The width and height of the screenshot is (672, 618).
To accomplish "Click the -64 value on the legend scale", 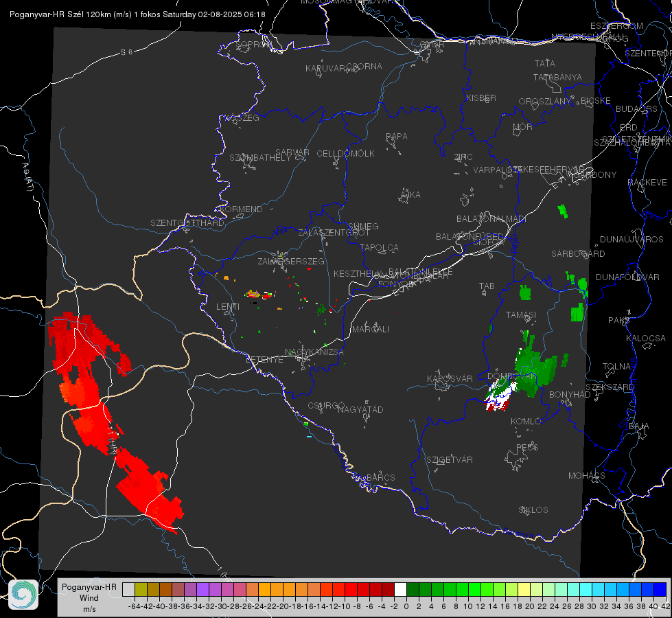I will [x=134, y=606].
